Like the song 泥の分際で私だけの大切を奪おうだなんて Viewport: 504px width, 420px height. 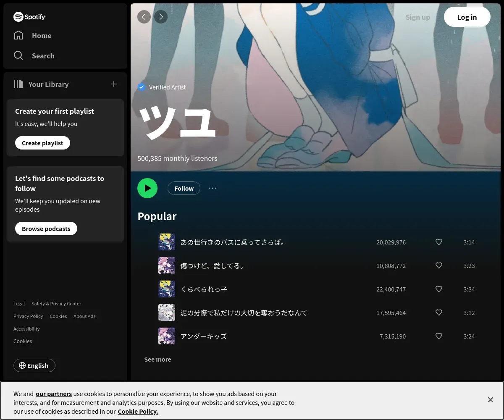coord(439,313)
